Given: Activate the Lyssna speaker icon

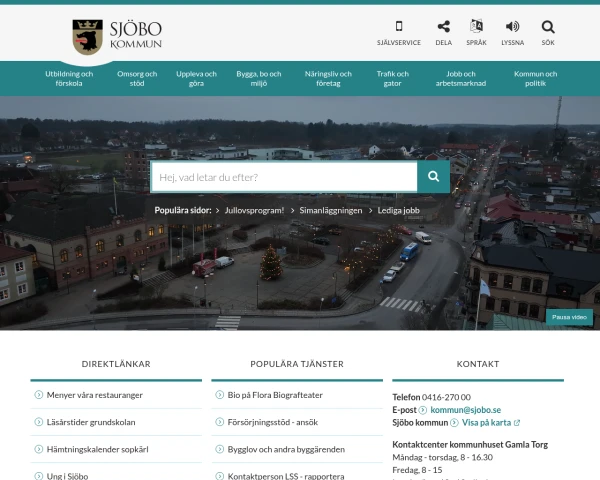Looking at the screenshot, I should coord(512,27).
